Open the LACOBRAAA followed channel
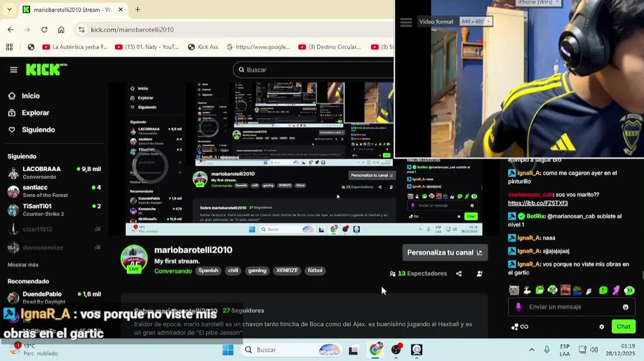Viewport: 644px width, 361px height. coord(54,172)
